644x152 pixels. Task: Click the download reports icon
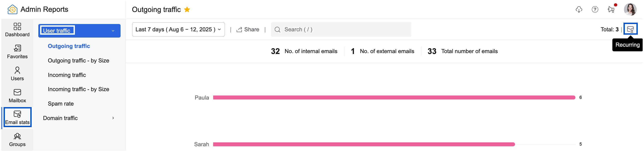coord(579,10)
